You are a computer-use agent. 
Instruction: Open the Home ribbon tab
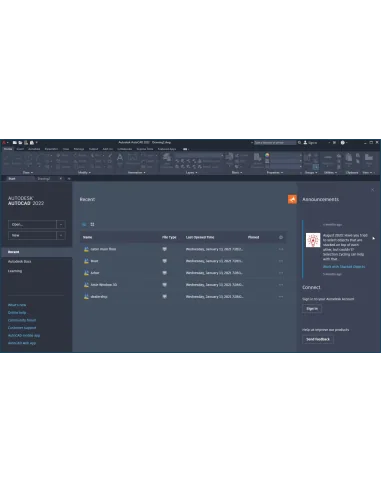click(8, 149)
